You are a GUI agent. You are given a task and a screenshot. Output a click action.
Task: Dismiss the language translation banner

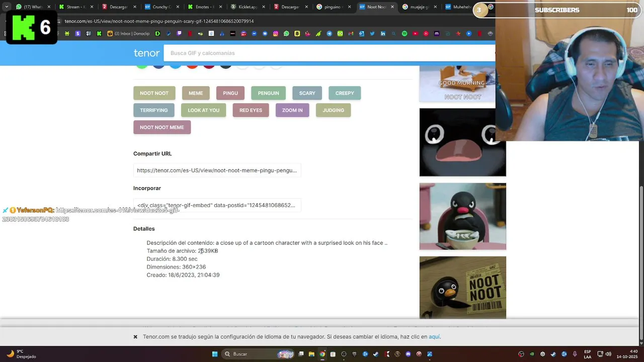pyautogui.click(x=135, y=337)
